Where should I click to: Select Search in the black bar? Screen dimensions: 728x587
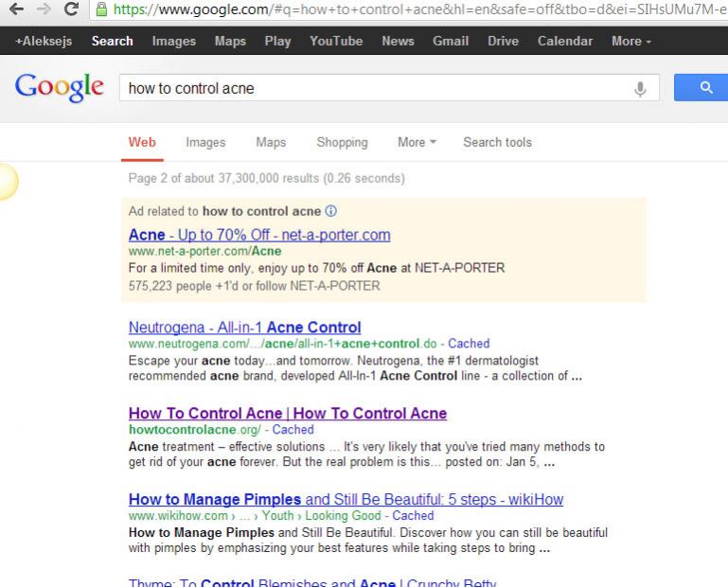click(x=113, y=41)
